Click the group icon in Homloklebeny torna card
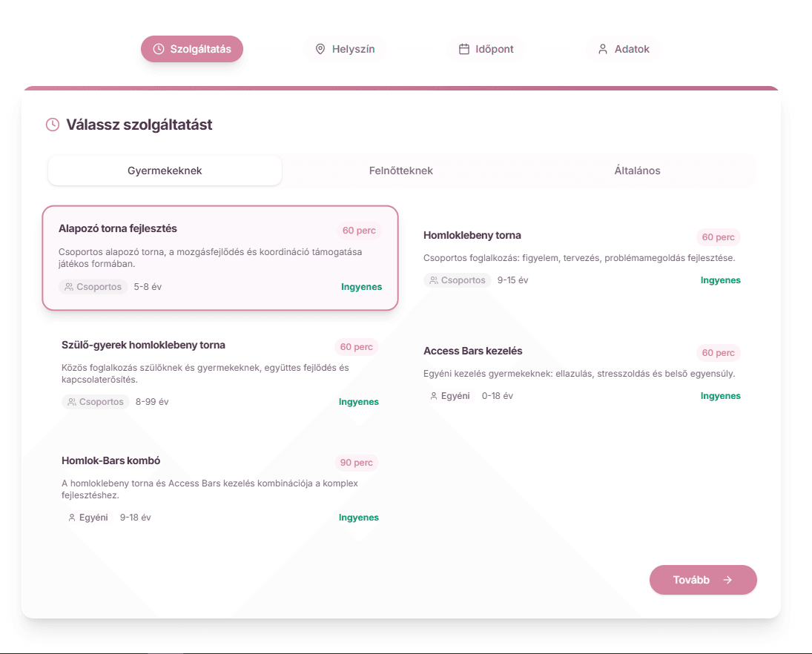Viewport: 812px width, 654px height. coord(434,280)
